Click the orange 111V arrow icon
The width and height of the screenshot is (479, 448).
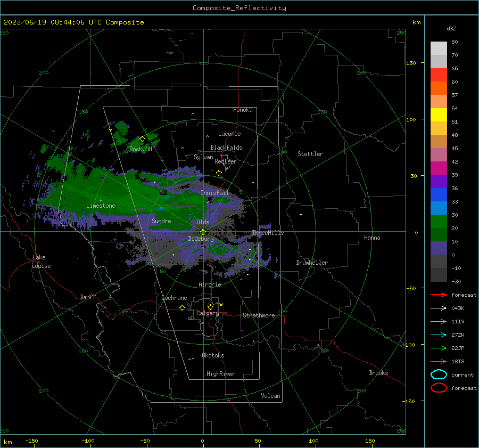[x=439, y=321]
